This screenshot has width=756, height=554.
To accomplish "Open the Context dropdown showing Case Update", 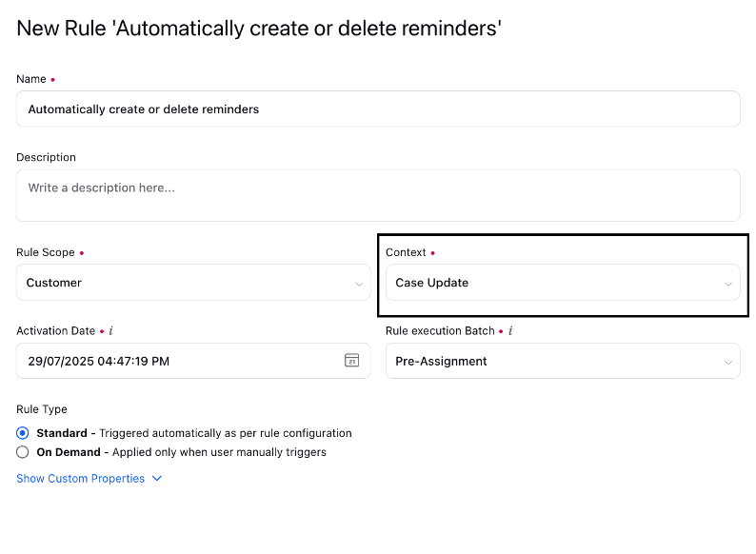I will tap(563, 283).
